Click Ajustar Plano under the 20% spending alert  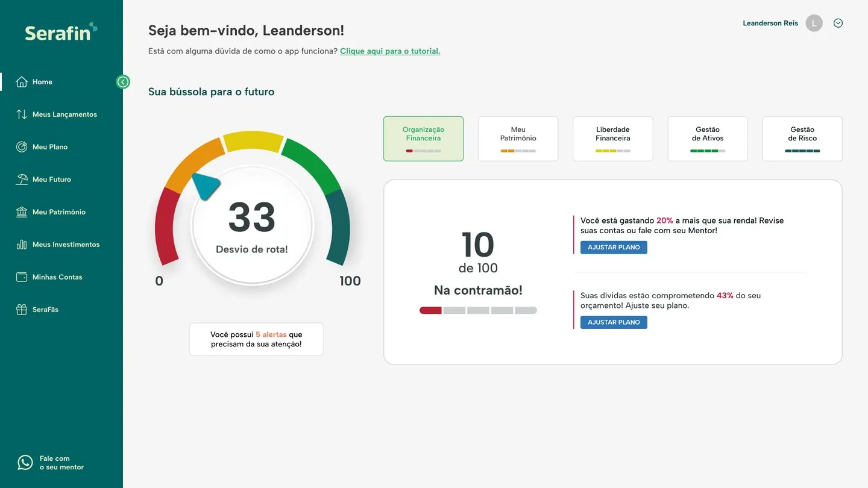click(614, 248)
